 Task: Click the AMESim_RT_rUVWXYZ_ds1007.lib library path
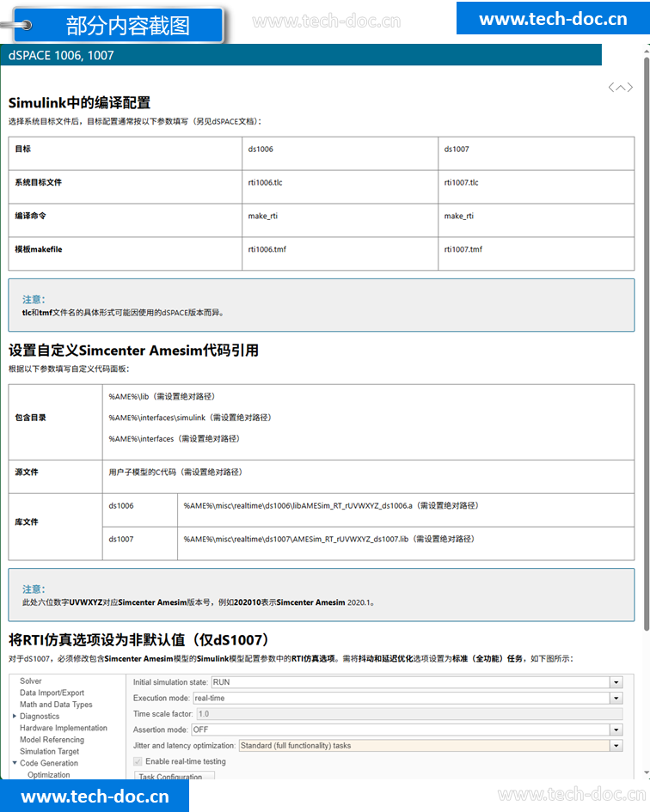[x=329, y=539]
